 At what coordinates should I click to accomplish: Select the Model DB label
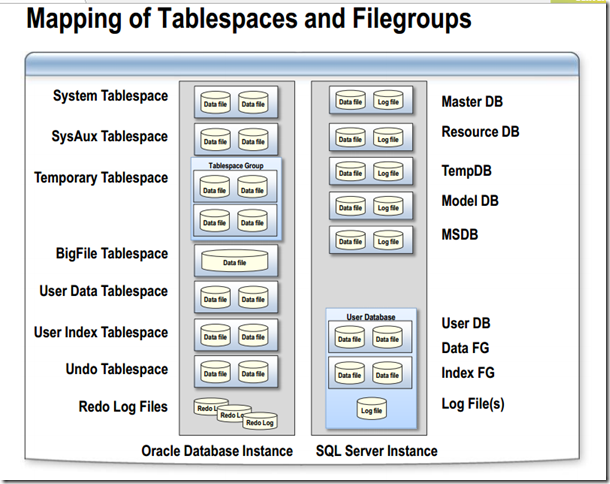(x=470, y=201)
